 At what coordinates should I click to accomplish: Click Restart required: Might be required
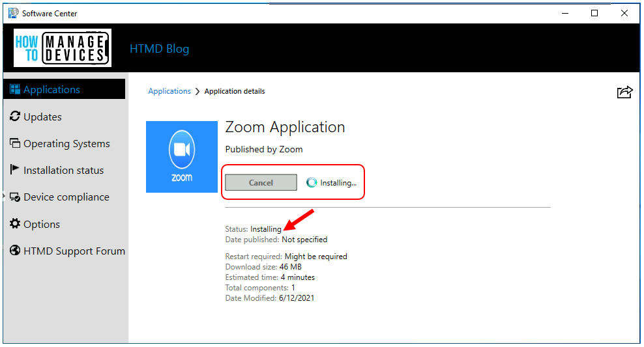pos(286,257)
